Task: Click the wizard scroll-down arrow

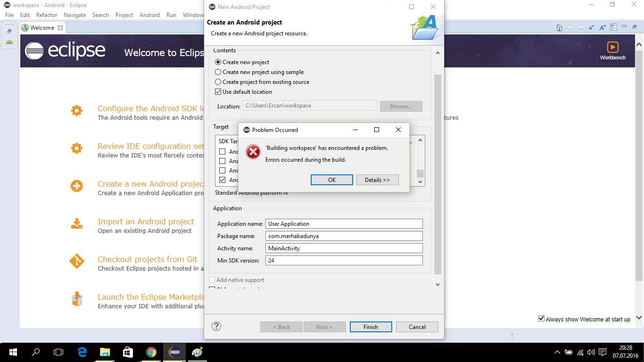Action: pos(438,284)
